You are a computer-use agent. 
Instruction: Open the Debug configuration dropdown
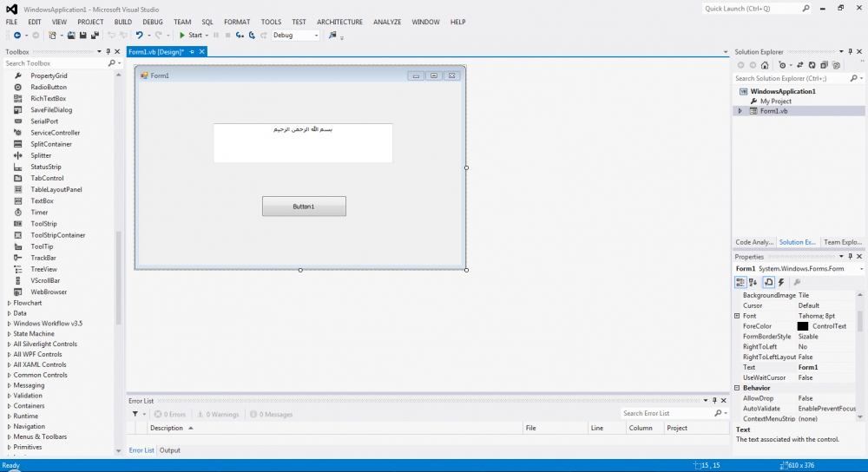coord(316,36)
